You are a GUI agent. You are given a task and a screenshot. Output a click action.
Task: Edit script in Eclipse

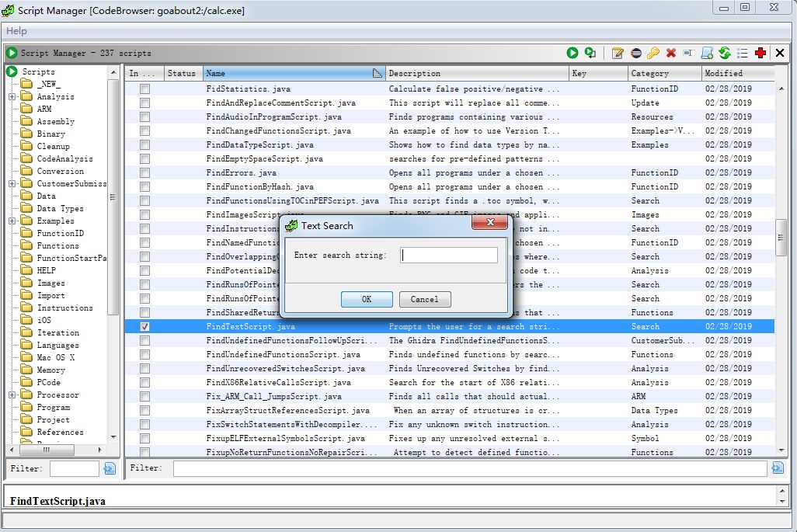[636, 53]
